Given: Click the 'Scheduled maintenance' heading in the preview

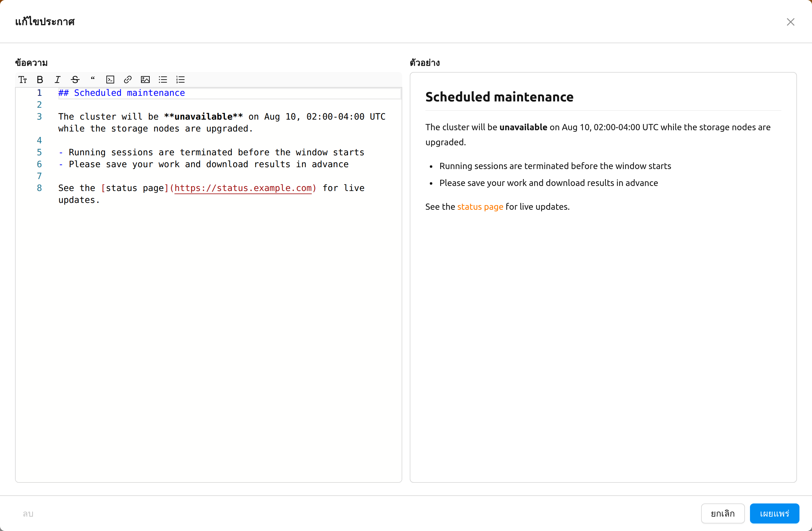Looking at the screenshot, I should [x=499, y=97].
